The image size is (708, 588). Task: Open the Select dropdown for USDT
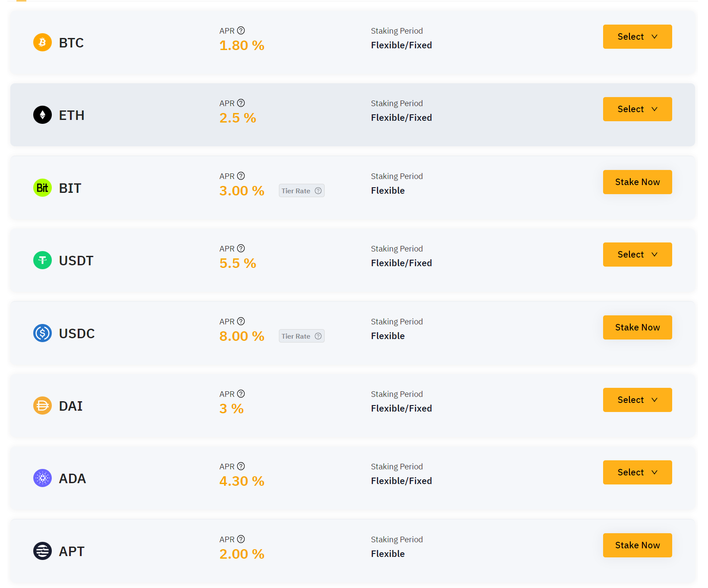(637, 255)
